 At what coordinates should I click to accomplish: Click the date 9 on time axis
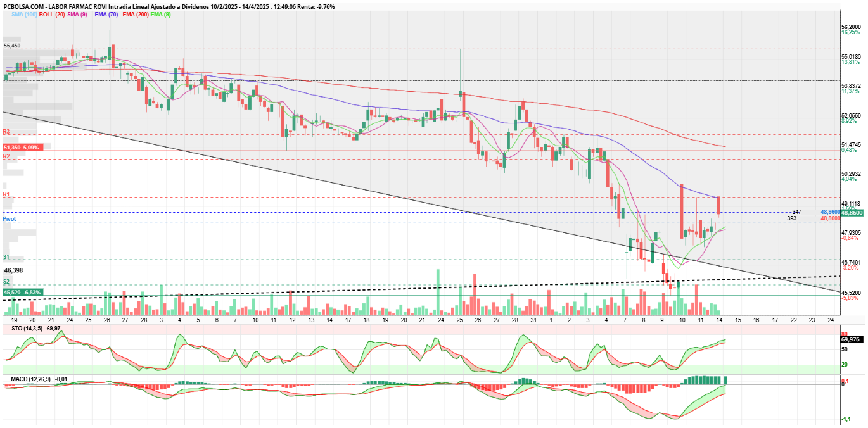662,320
